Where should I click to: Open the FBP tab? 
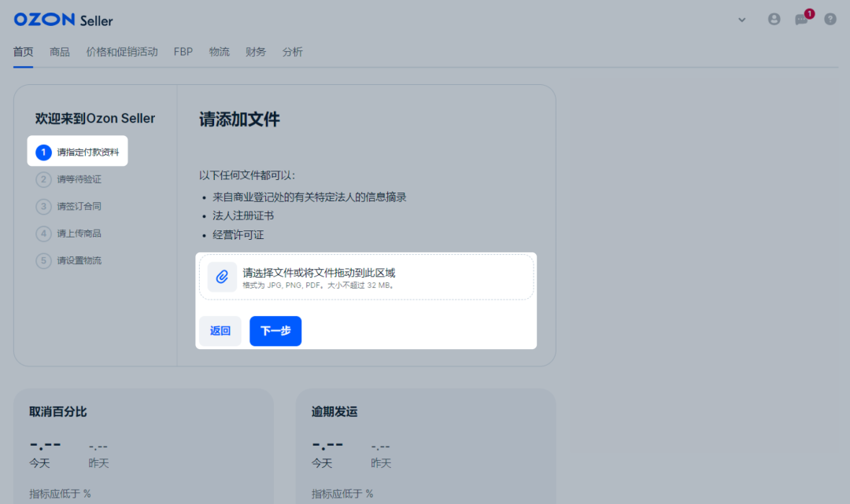183,52
